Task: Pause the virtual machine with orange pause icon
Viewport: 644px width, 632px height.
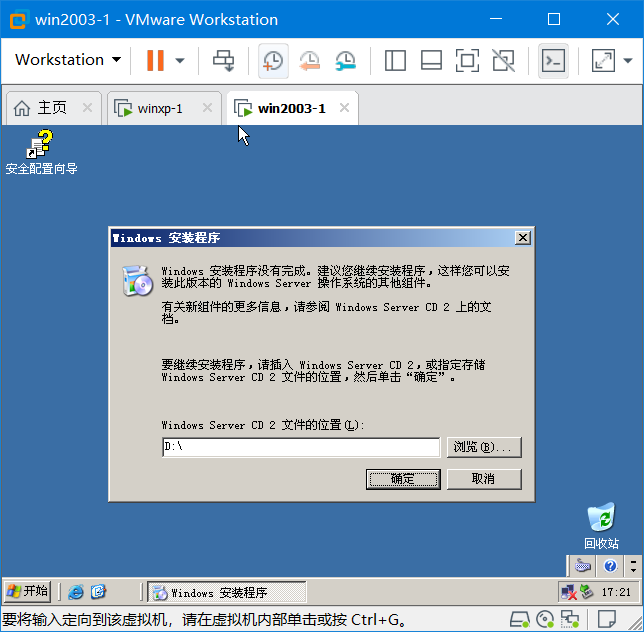Action: click(x=155, y=60)
